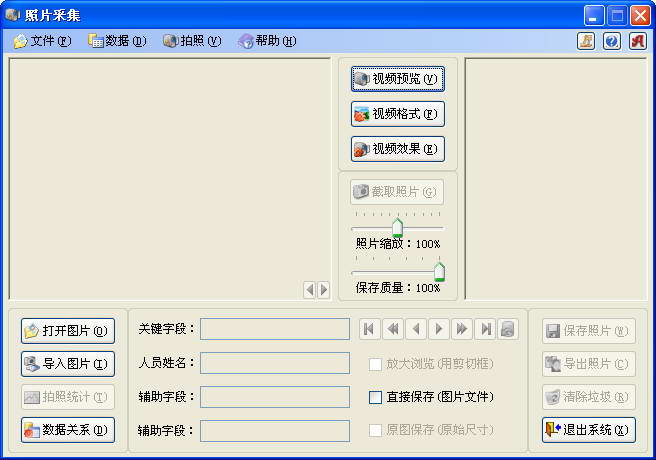
Task: Click the orange notes icon at top right
Action: tap(586, 41)
